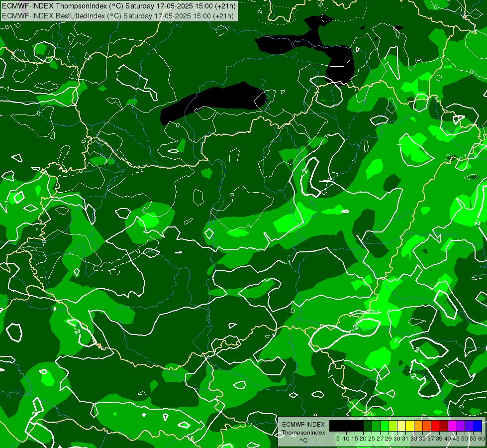Click the legend tick label 29
Screen dimensions: 487x448
pos(388,439)
